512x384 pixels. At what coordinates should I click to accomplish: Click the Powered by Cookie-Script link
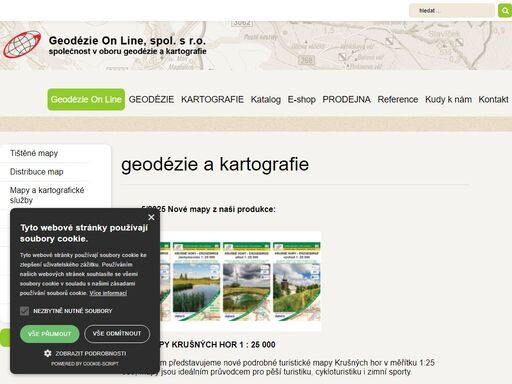pyautogui.click(x=85, y=364)
